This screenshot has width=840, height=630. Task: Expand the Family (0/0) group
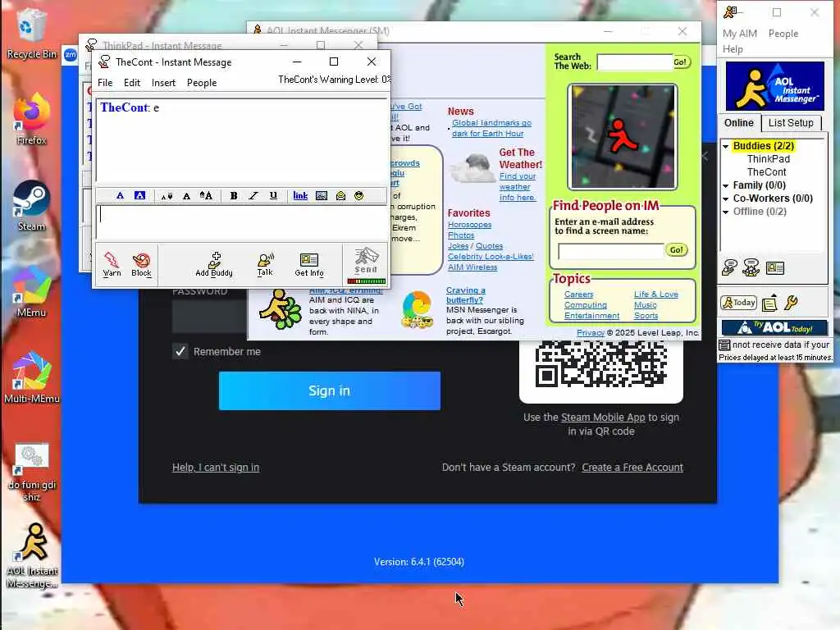(726, 186)
